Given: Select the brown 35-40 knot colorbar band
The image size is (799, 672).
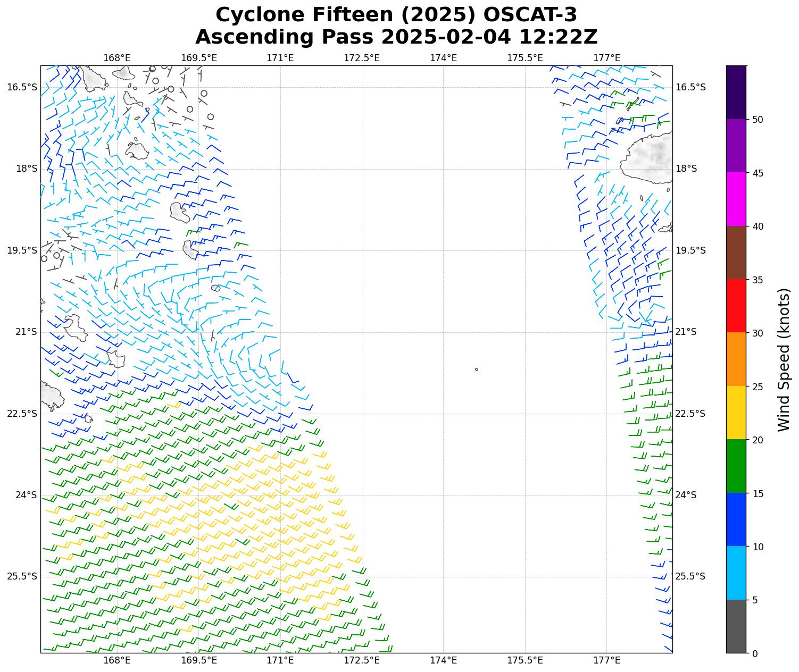Looking at the screenshot, I should (x=736, y=253).
